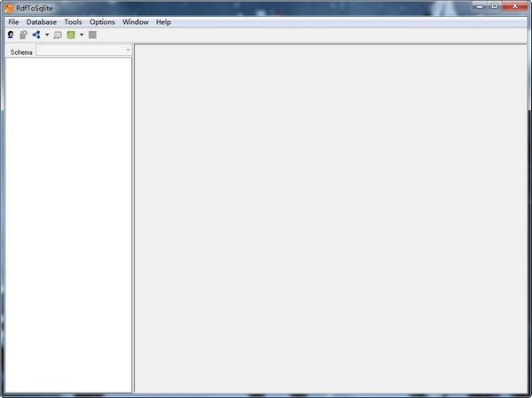
Task: Click the gray comment-bubble toolbar icon
Action: [x=58, y=35]
